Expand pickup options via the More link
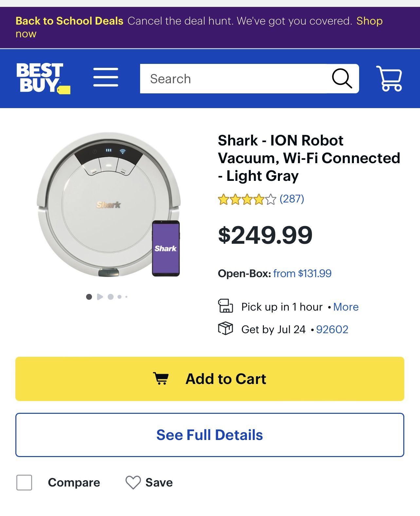 pyautogui.click(x=345, y=307)
